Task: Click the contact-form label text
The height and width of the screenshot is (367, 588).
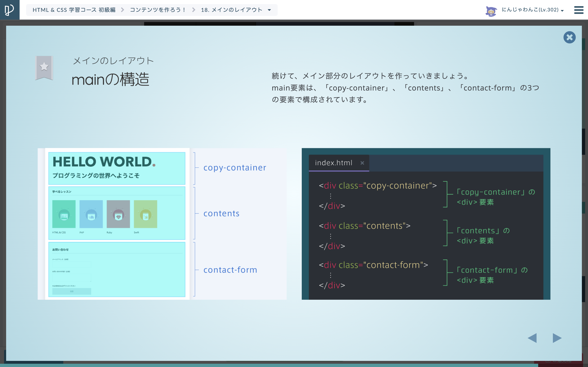Action: [x=230, y=270]
